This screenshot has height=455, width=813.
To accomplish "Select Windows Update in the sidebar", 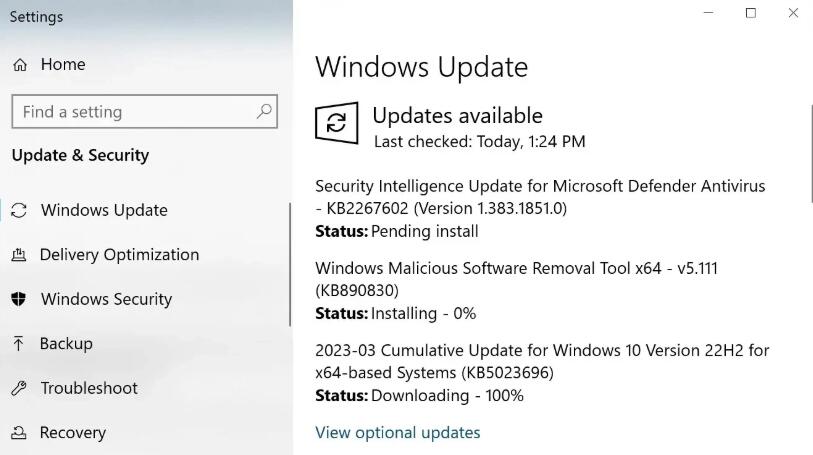I will (x=104, y=210).
